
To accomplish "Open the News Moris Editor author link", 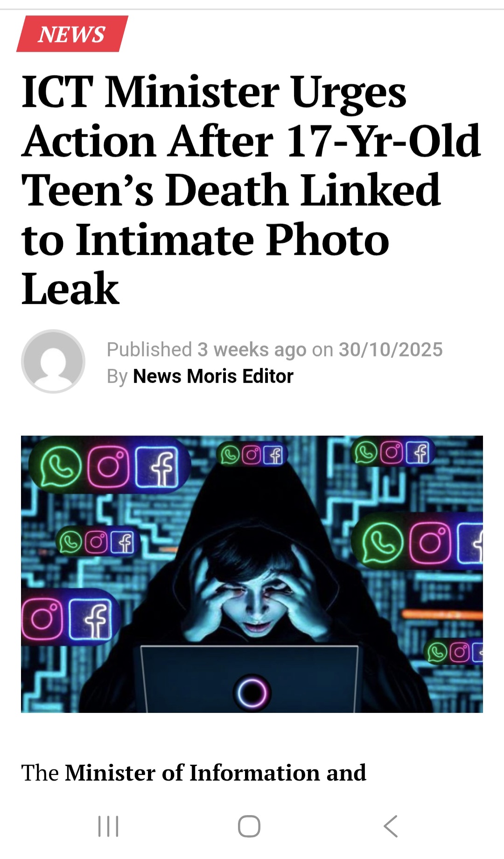I will (213, 376).
